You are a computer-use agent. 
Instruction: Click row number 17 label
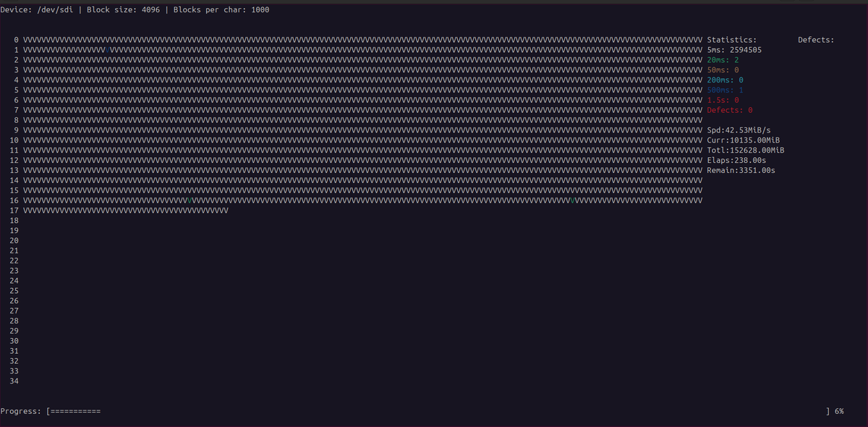(x=14, y=211)
